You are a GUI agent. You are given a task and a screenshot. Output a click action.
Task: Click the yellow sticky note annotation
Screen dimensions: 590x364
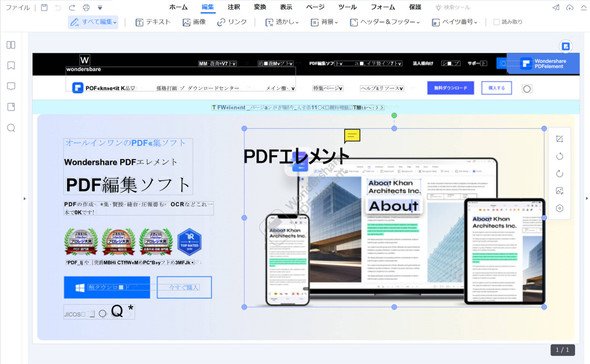pyautogui.click(x=352, y=136)
